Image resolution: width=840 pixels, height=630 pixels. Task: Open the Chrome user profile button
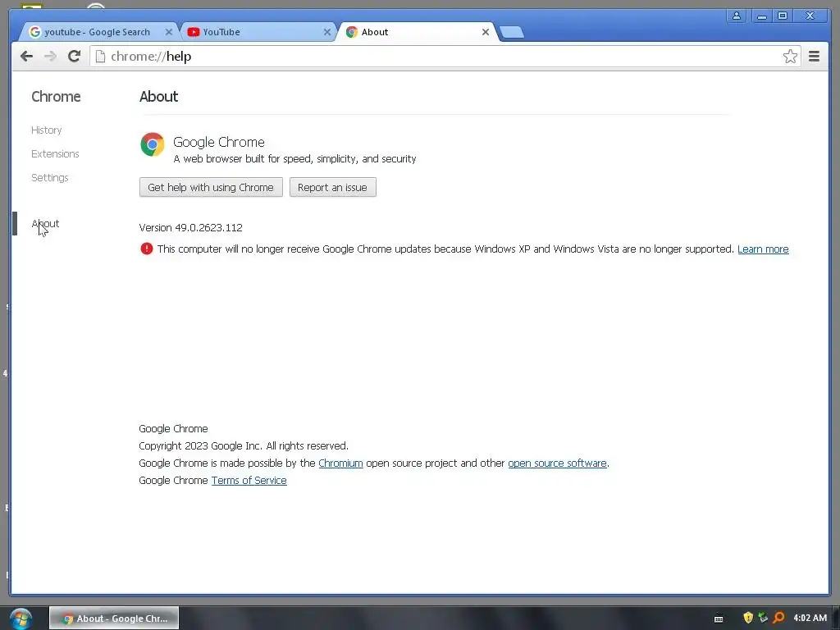737,16
